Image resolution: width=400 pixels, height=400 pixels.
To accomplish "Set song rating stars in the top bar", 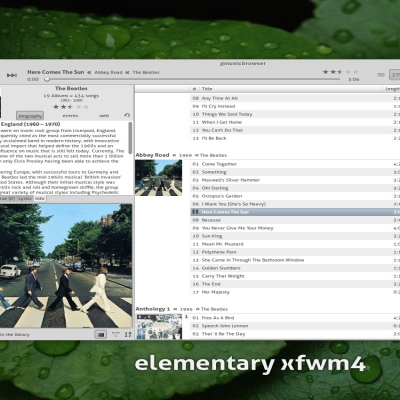I will click(x=340, y=72).
